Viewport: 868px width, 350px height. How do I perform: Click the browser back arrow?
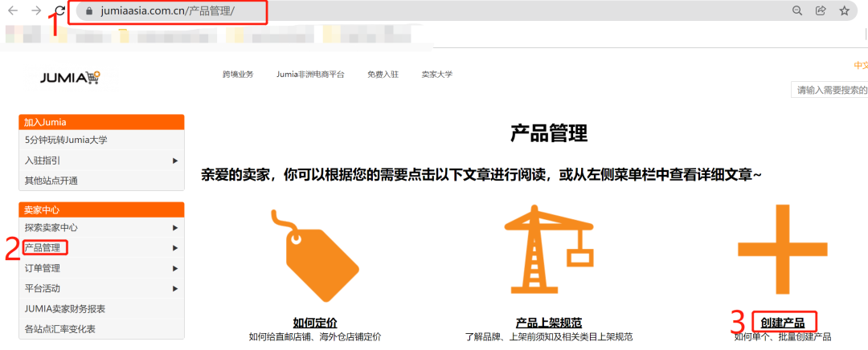point(13,10)
